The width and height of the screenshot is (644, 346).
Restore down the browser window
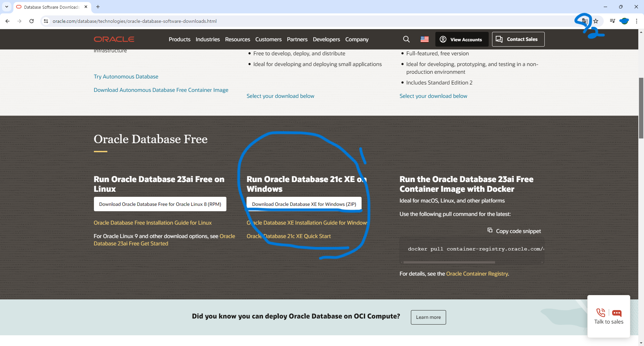(621, 7)
